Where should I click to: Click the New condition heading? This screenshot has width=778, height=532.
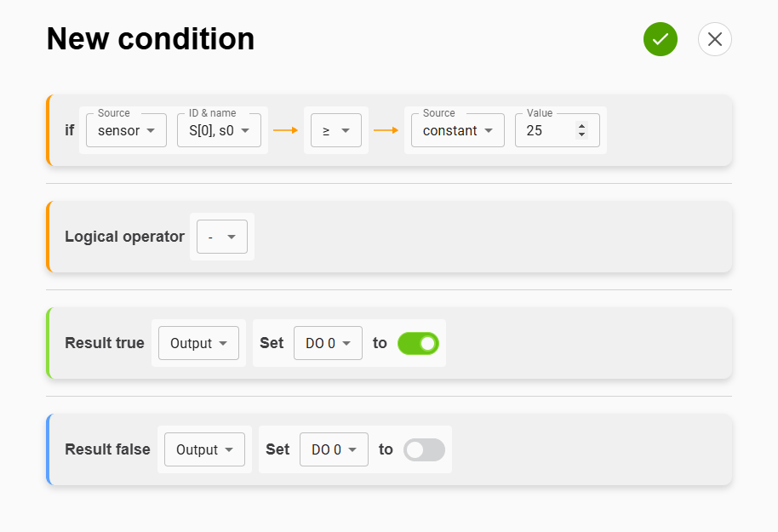tap(151, 39)
